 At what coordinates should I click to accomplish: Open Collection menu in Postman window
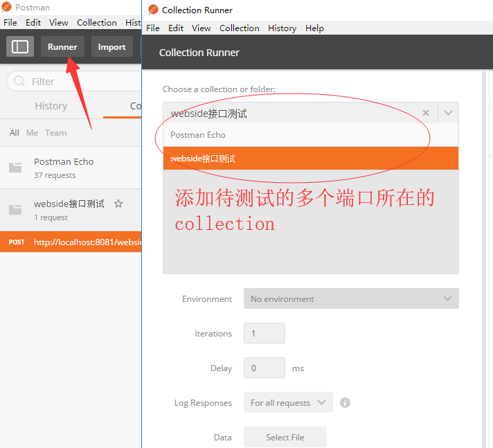coord(97,23)
